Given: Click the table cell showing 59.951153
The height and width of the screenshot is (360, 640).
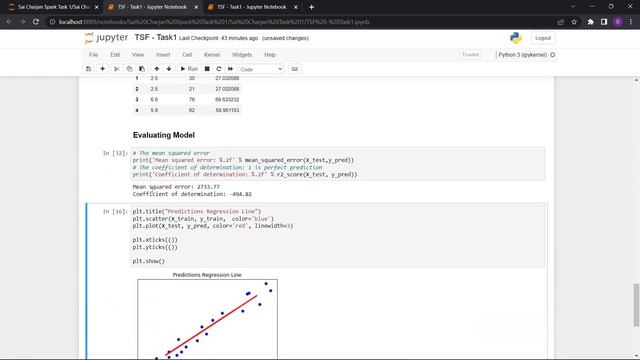Looking at the screenshot, I should coord(227,110).
